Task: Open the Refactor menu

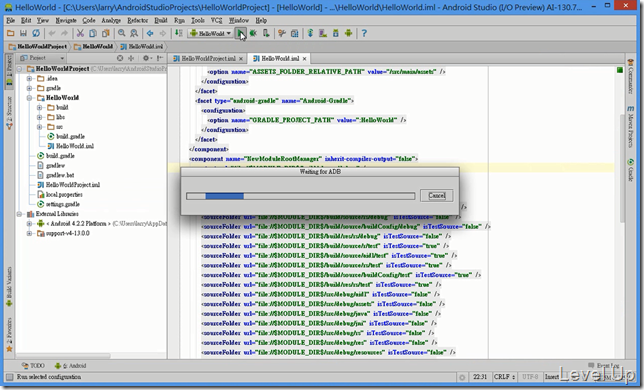Action: (x=137, y=20)
